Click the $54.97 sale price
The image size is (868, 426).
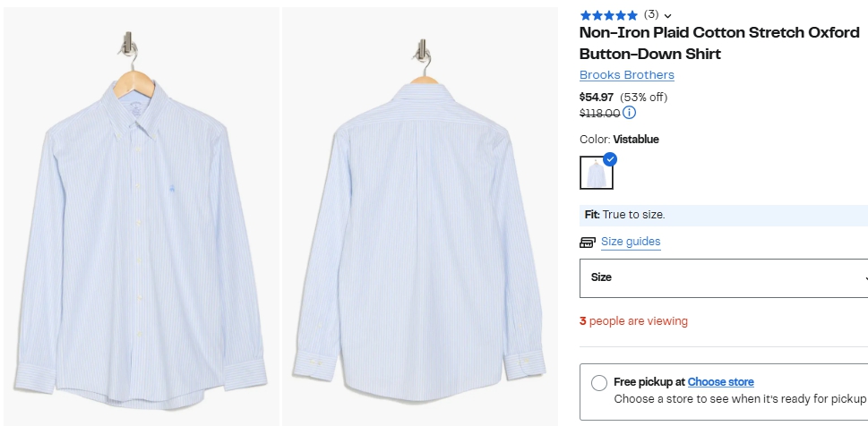(x=597, y=97)
